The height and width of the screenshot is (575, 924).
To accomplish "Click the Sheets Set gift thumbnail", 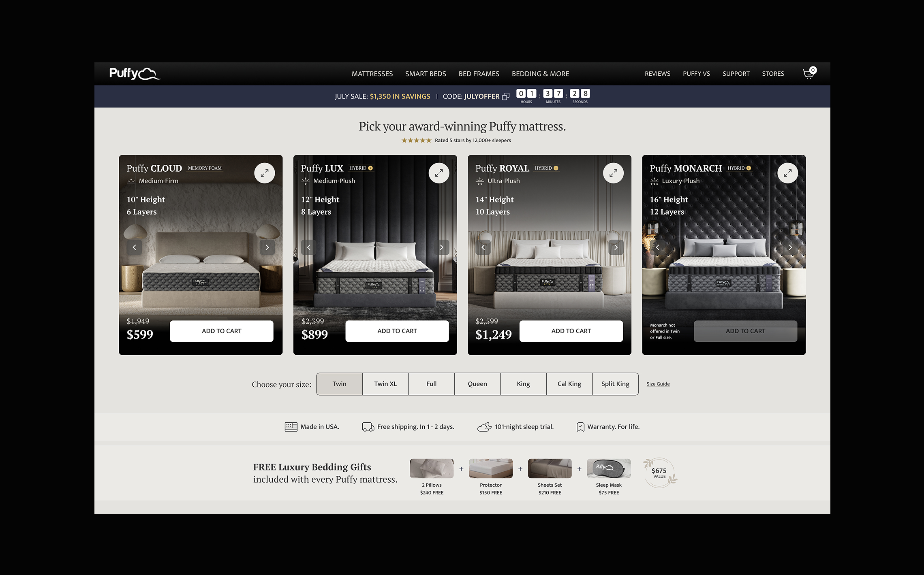I will click(x=550, y=469).
